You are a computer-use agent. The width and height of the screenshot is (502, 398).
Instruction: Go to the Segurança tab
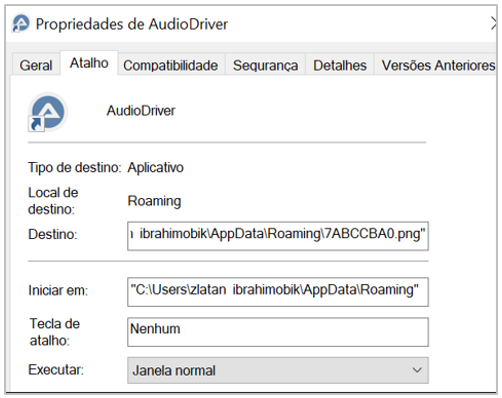click(265, 65)
